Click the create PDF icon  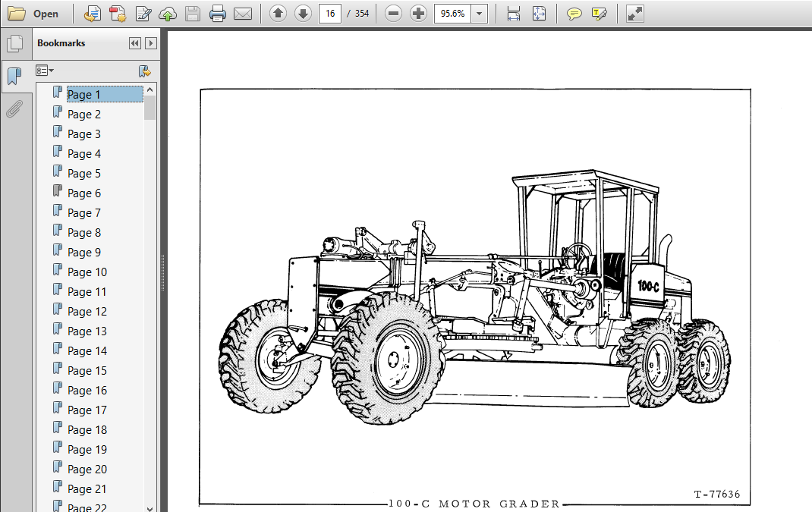(x=118, y=14)
